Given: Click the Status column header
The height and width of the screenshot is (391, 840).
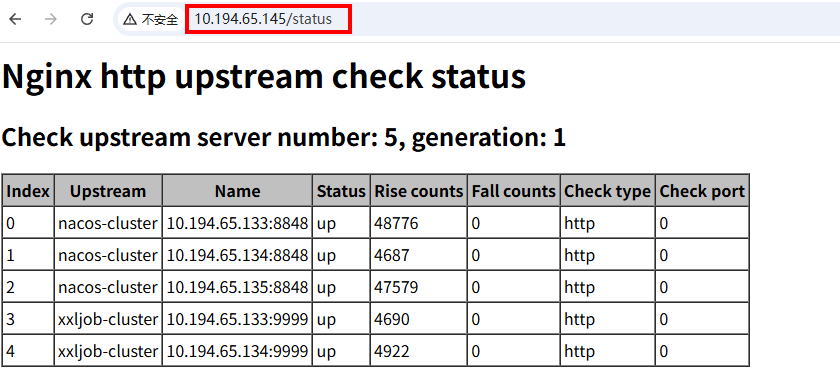Looking at the screenshot, I should pyautogui.click(x=341, y=191).
